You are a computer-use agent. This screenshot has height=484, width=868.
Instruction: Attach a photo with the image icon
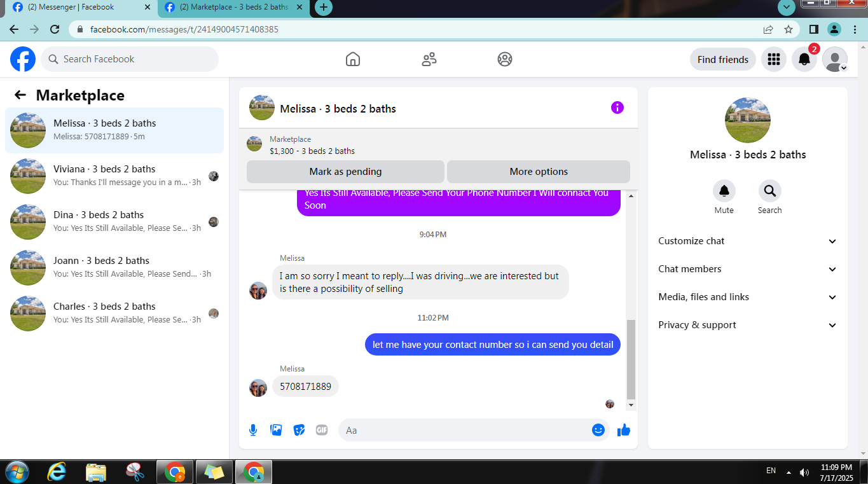pos(276,430)
